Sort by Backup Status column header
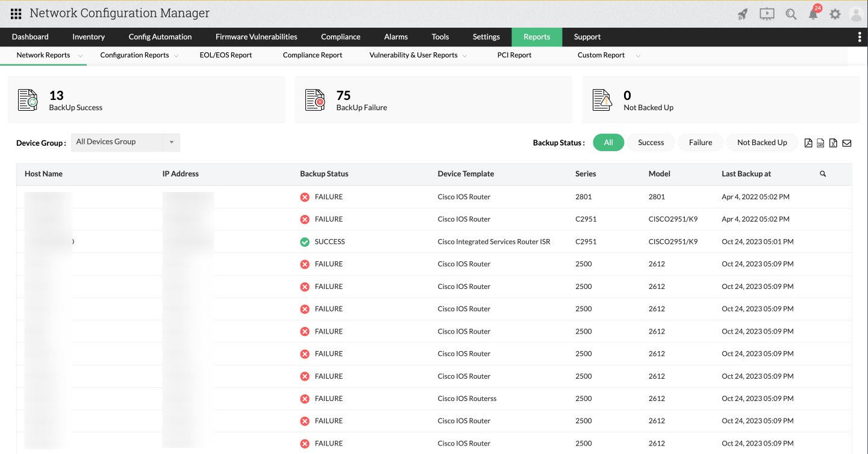The height and width of the screenshot is (454, 868). point(324,174)
